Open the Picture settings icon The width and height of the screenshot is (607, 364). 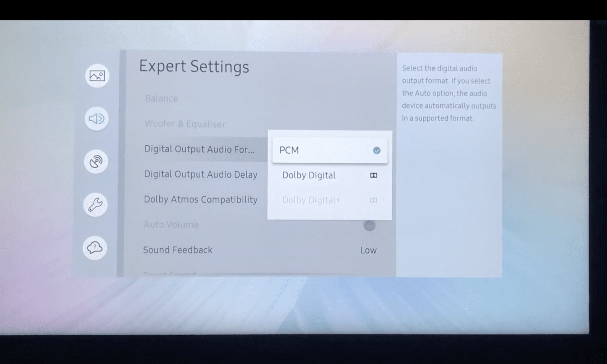pyautogui.click(x=97, y=76)
